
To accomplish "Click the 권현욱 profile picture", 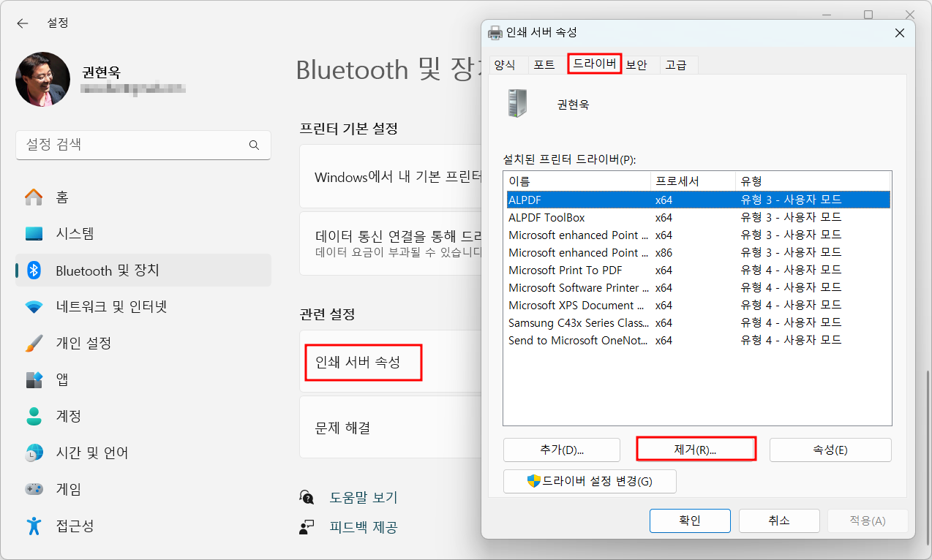I will (x=42, y=79).
